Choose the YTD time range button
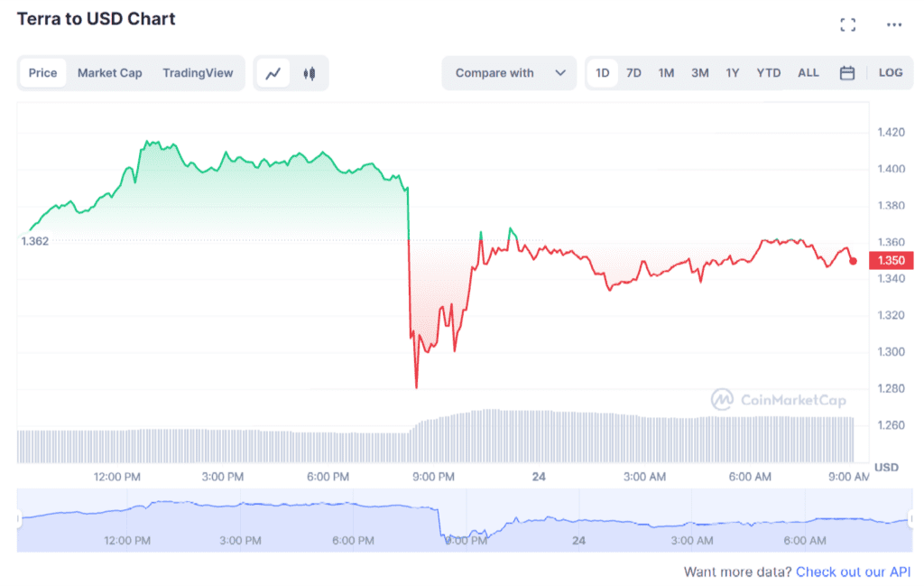The image size is (924, 586). tap(768, 73)
